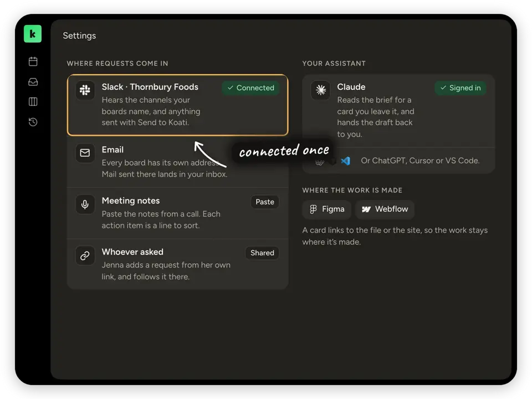Select the Email row title
This screenshot has width=532, height=399.
tap(112, 150)
